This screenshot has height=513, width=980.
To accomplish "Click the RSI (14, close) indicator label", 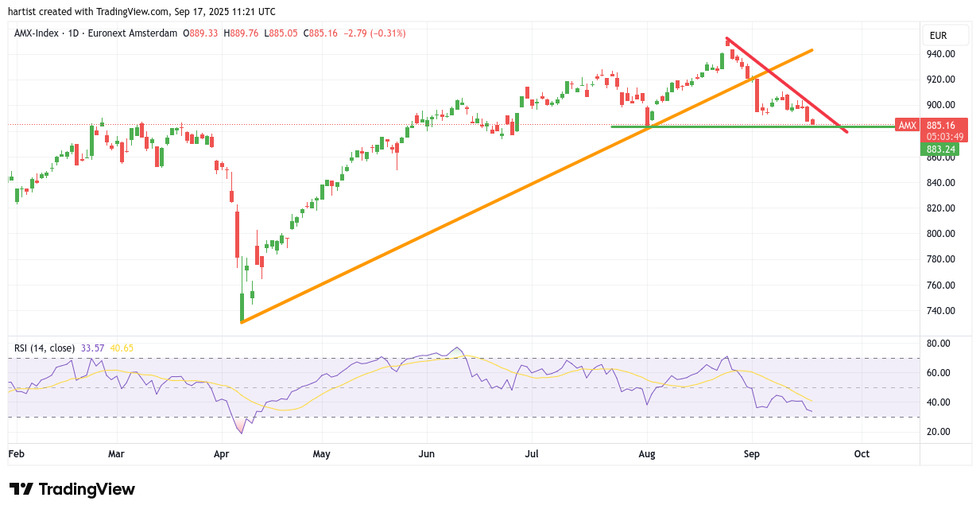I will pos(45,348).
